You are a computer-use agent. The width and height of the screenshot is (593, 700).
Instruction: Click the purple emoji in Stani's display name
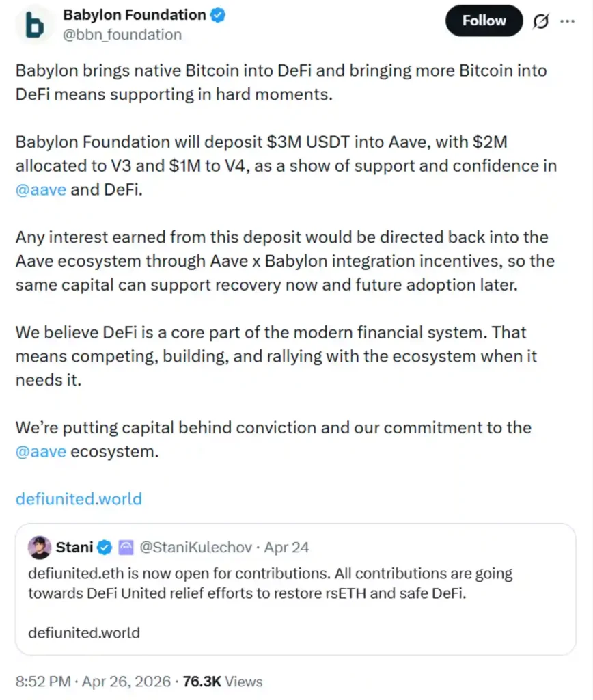(124, 547)
